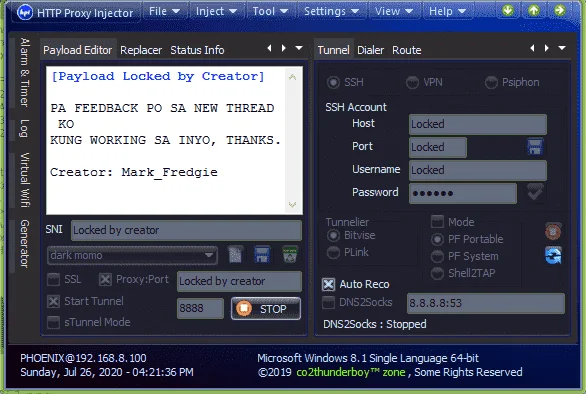Switch to the Replacer tab
This screenshot has height=394, width=586.
pos(141,50)
